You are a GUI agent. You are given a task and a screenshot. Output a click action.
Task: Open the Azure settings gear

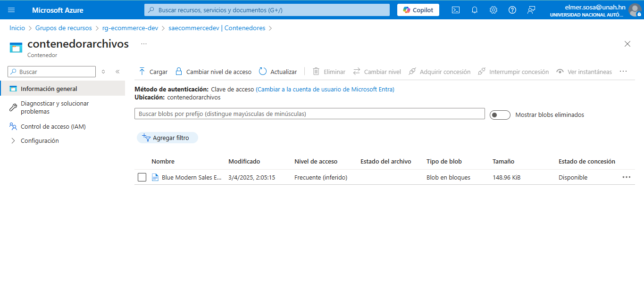pyautogui.click(x=493, y=9)
